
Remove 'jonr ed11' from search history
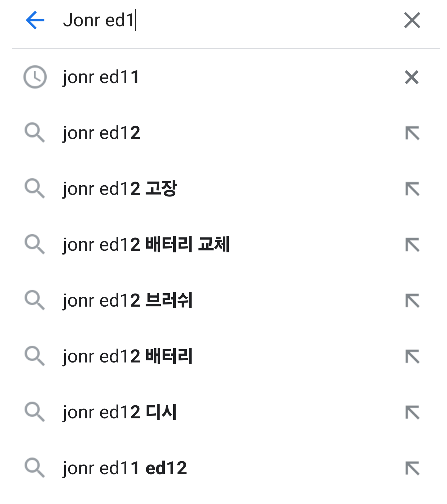tap(412, 77)
